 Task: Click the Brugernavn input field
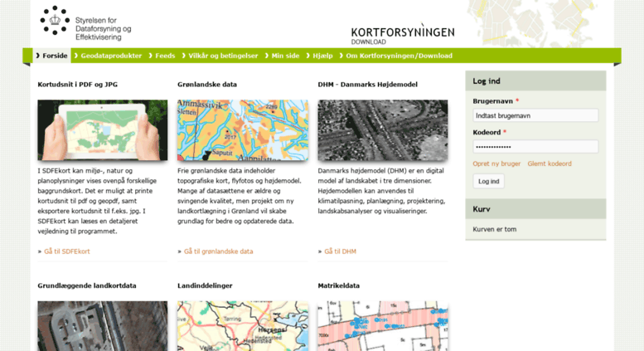pyautogui.click(x=535, y=115)
